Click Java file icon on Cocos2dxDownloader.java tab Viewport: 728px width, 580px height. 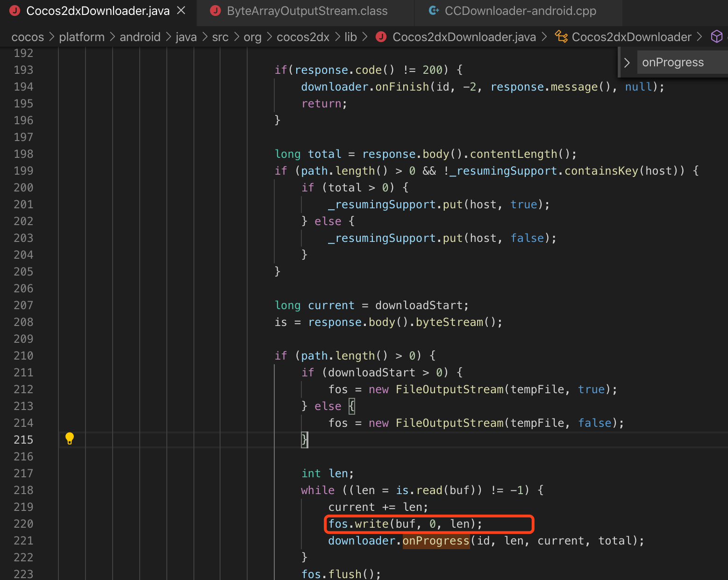(x=15, y=11)
